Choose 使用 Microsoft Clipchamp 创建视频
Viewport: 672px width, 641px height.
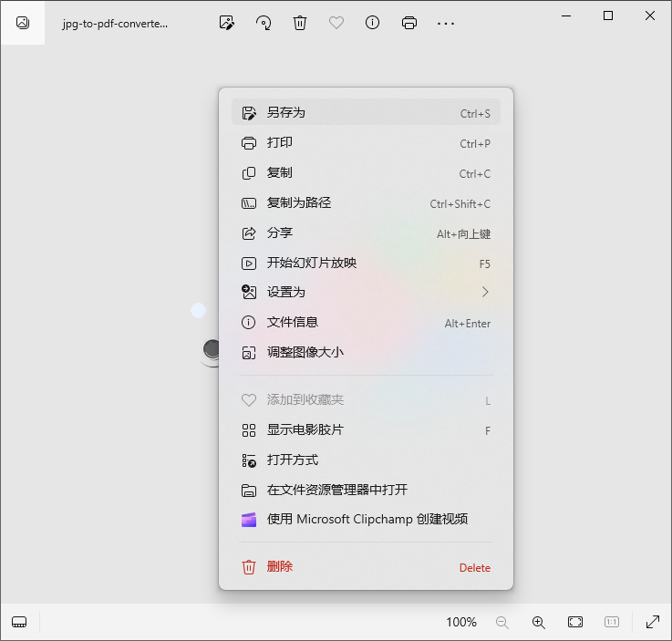pyautogui.click(x=366, y=520)
